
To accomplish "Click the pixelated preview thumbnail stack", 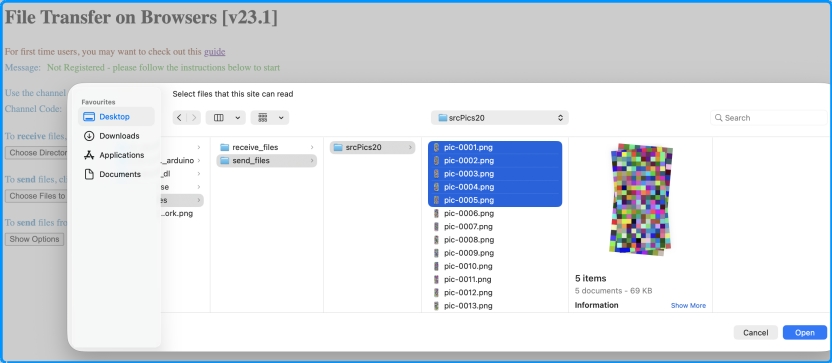I will pos(641,200).
